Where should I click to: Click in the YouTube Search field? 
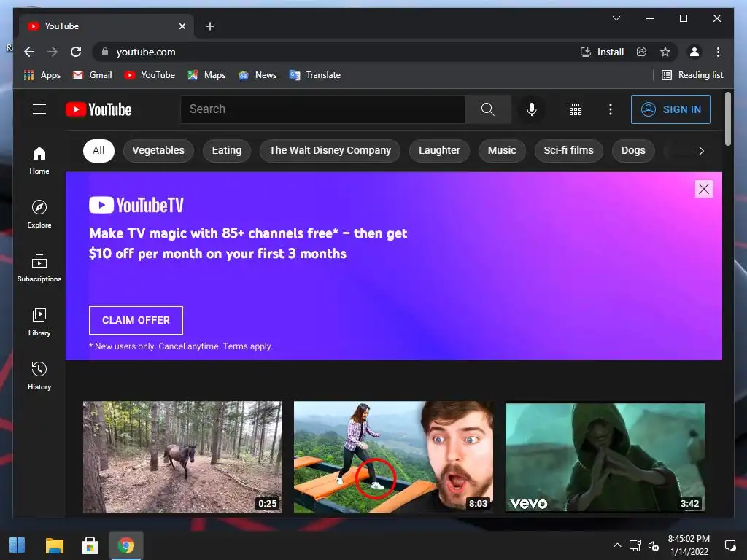(x=322, y=109)
